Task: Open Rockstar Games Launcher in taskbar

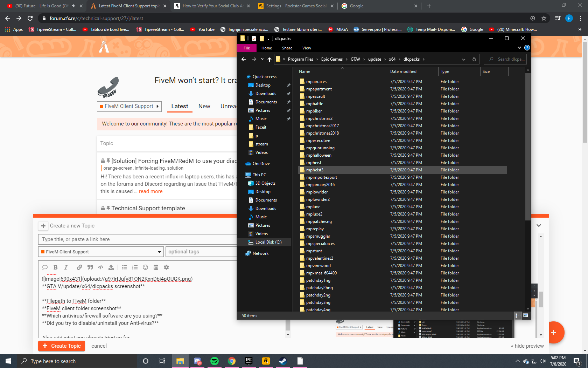Action: tap(266, 361)
